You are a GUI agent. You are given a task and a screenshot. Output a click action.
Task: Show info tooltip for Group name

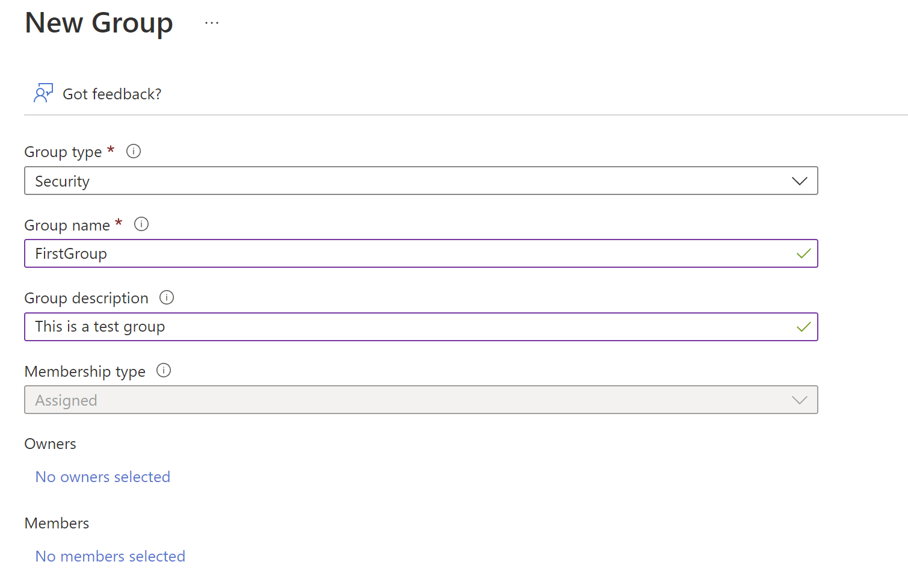coord(141,224)
